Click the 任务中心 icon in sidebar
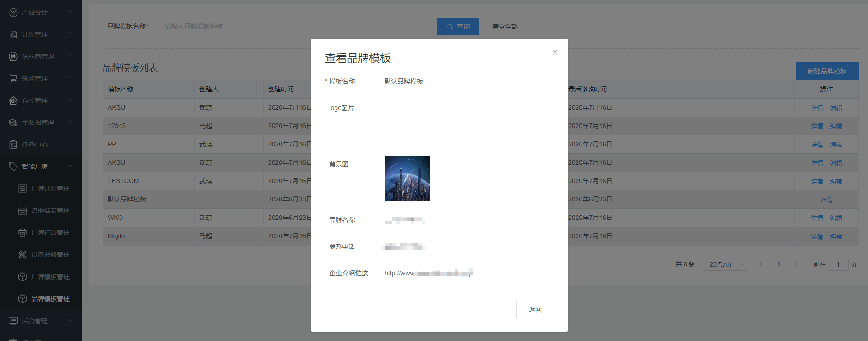Viewport: 868px width, 341px height. (x=13, y=145)
